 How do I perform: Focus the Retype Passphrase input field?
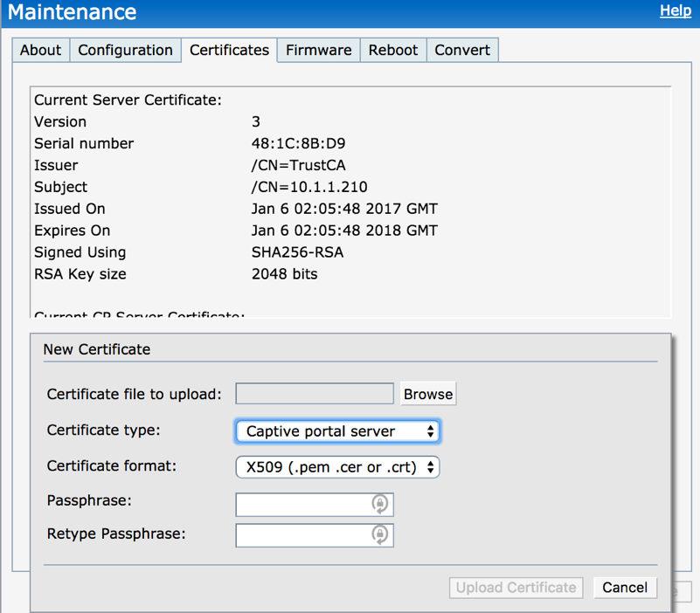(x=302, y=534)
